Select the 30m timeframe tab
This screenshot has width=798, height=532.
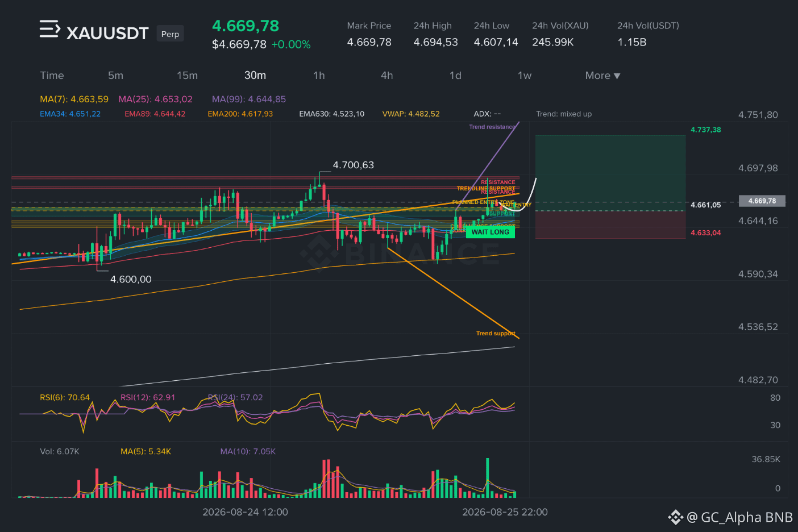coord(255,76)
